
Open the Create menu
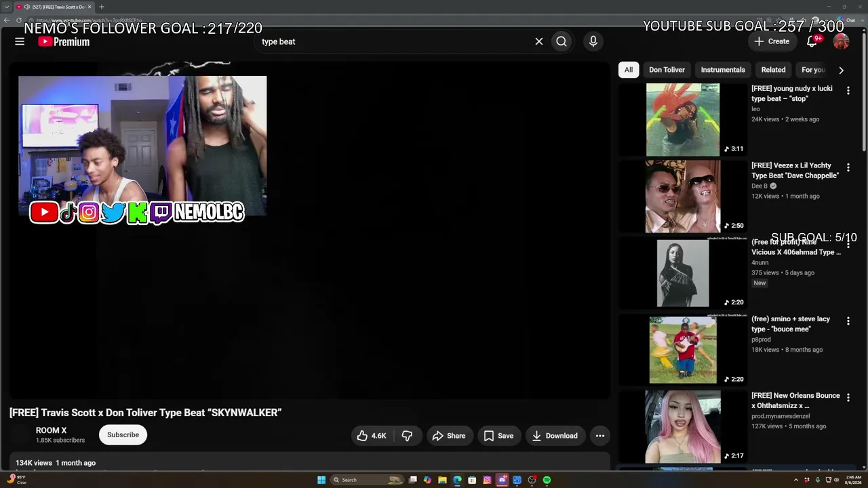[772, 41]
